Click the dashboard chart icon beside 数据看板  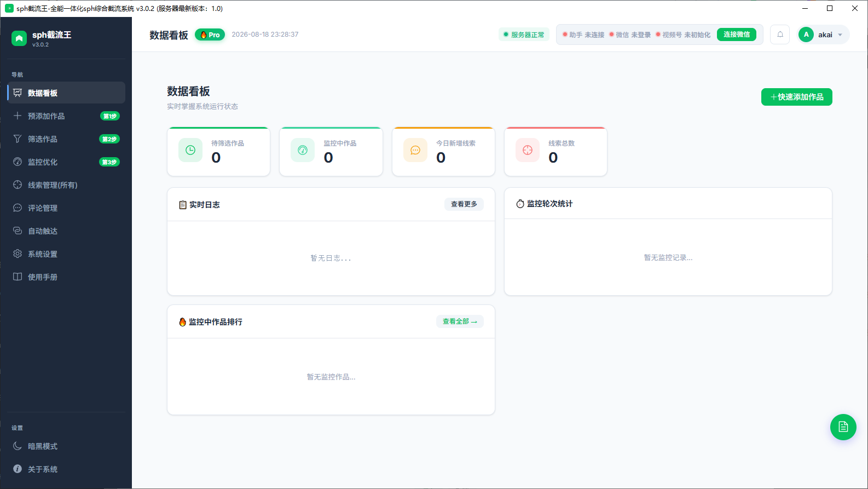tap(18, 93)
